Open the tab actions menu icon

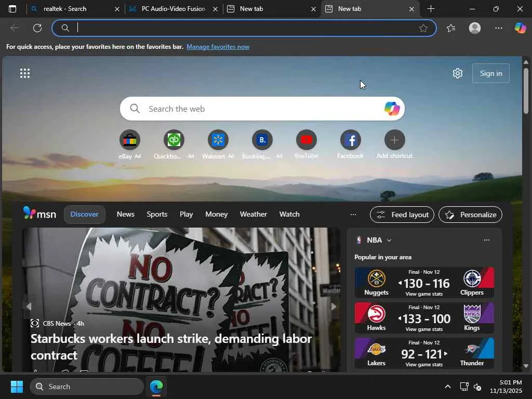point(12,9)
